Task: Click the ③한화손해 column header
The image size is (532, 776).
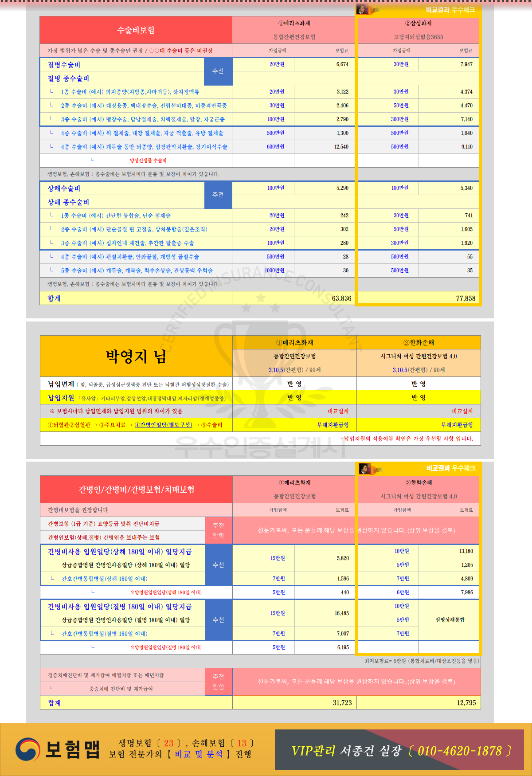Action: [419, 482]
